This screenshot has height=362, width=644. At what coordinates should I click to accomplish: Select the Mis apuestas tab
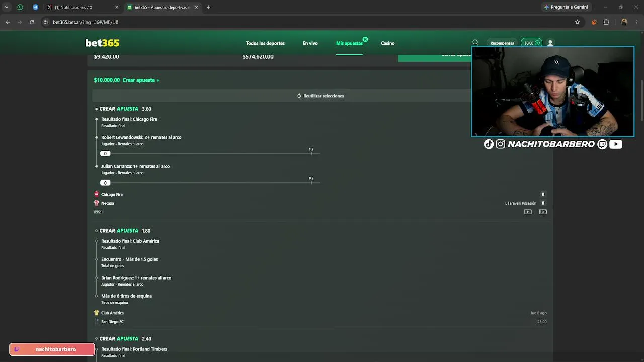pyautogui.click(x=349, y=43)
